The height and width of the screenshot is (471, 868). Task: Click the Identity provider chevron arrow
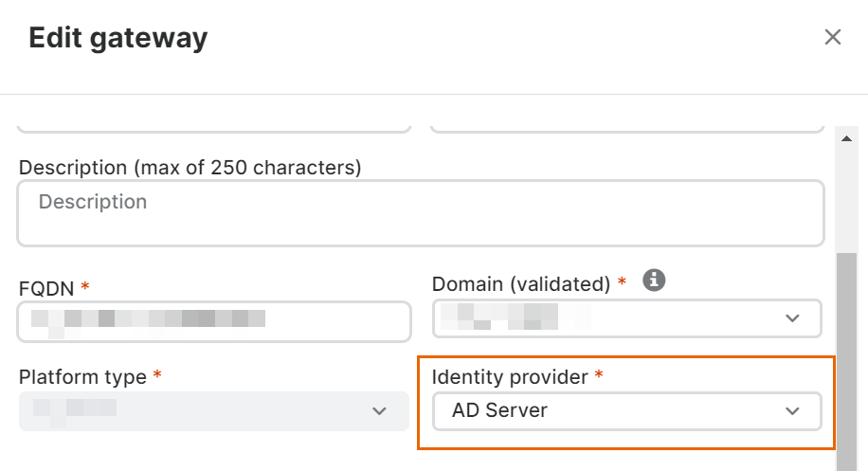[792, 411]
